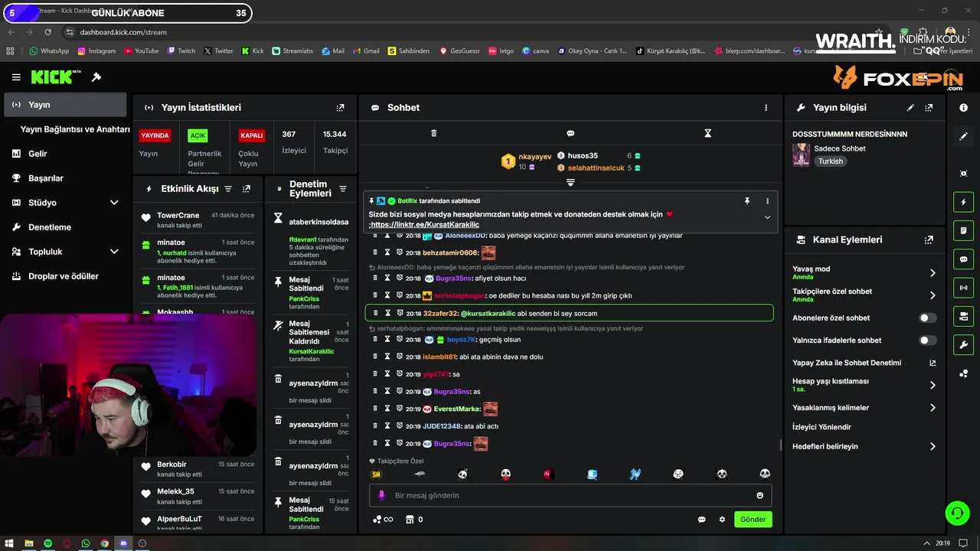980x551 pixels.
Task: Click husos35 in gift leaderboard
Action: (583, 155)
